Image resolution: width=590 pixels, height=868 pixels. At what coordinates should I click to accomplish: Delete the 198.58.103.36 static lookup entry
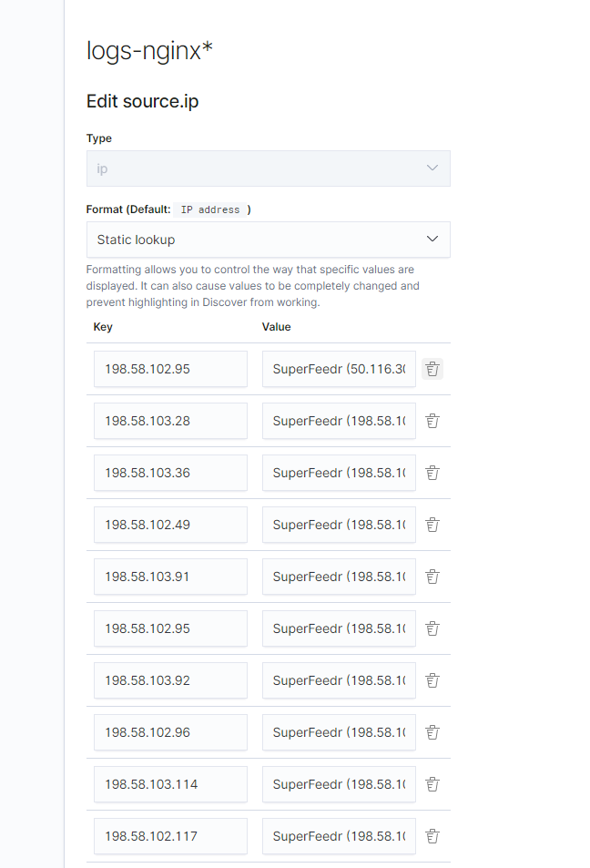pos(432,473)
